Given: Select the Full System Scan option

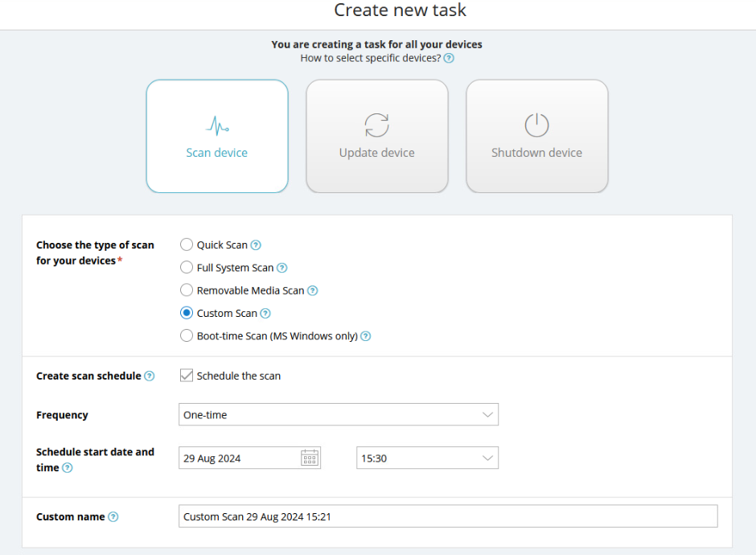Looking at the screenshot, I should point(187,267).
